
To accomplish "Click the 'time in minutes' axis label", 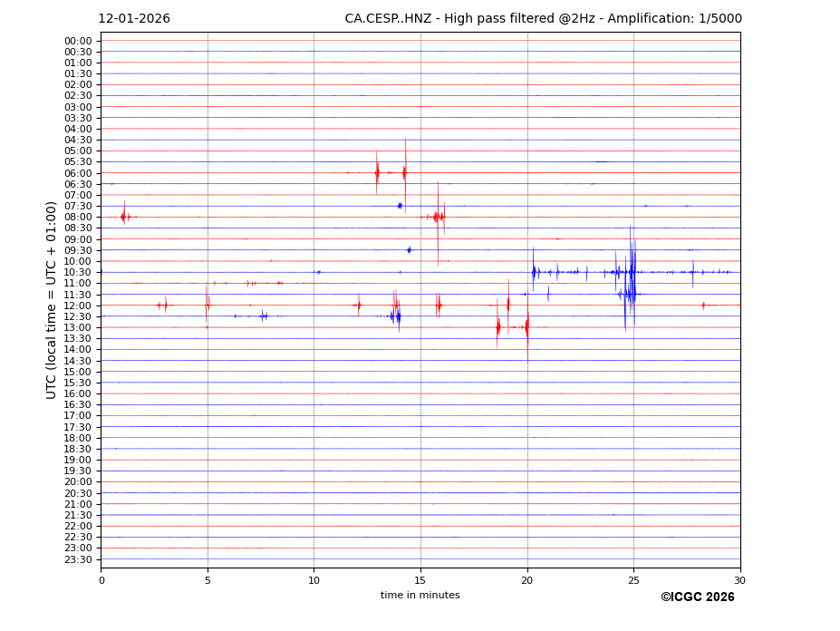I will point(420,596).
